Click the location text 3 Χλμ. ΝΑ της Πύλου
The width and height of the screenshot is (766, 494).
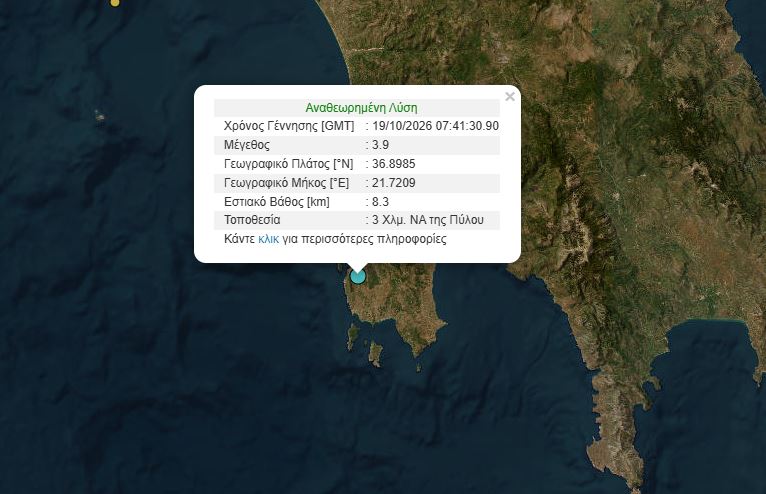click(x=427, y=220)
